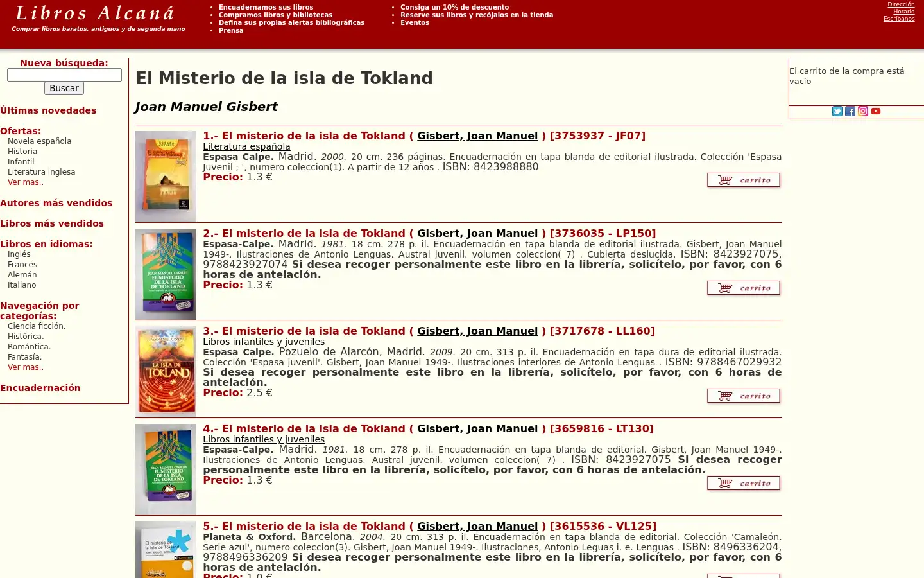Go to the Libros Alcaná home logo
The height and width of the screenshot is (578, 924).
point(95,13)
